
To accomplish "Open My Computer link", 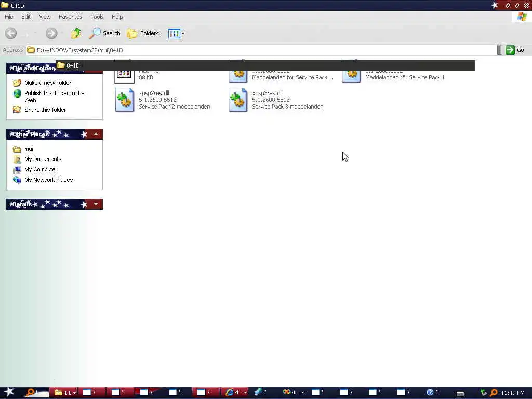I will [41, 170].
